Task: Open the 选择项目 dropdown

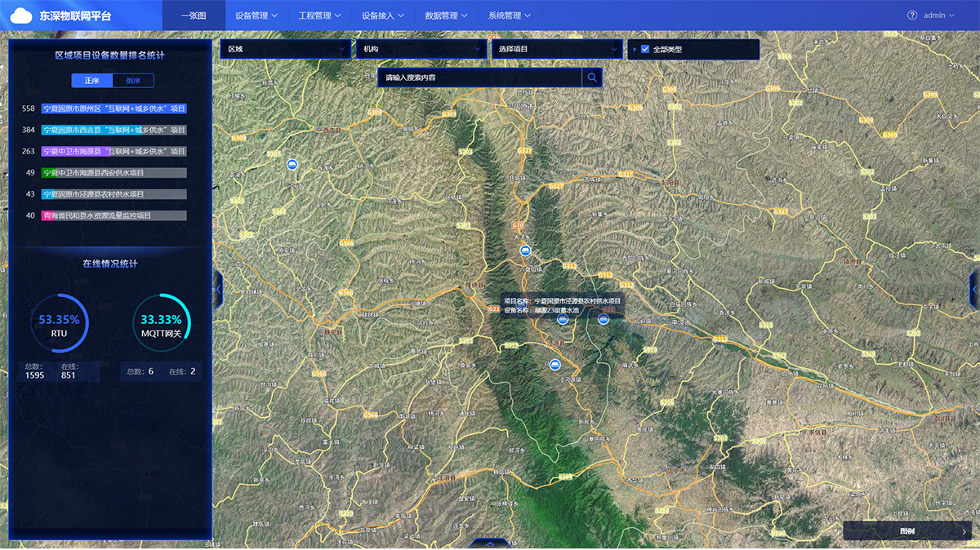Action: point(557,49)
